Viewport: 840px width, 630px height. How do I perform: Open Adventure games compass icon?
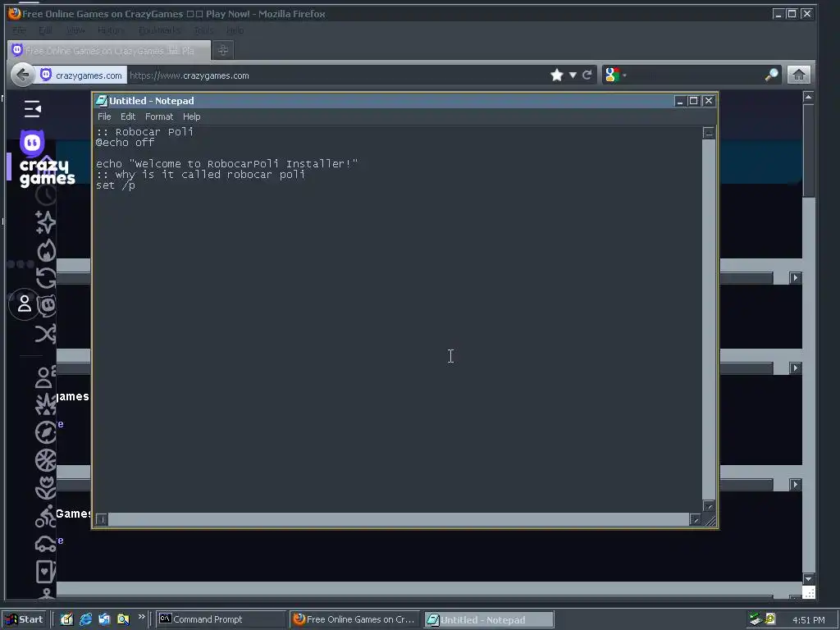coord(46,432)
